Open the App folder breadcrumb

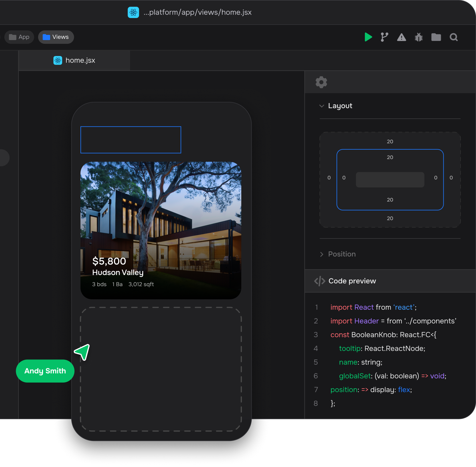19,37
